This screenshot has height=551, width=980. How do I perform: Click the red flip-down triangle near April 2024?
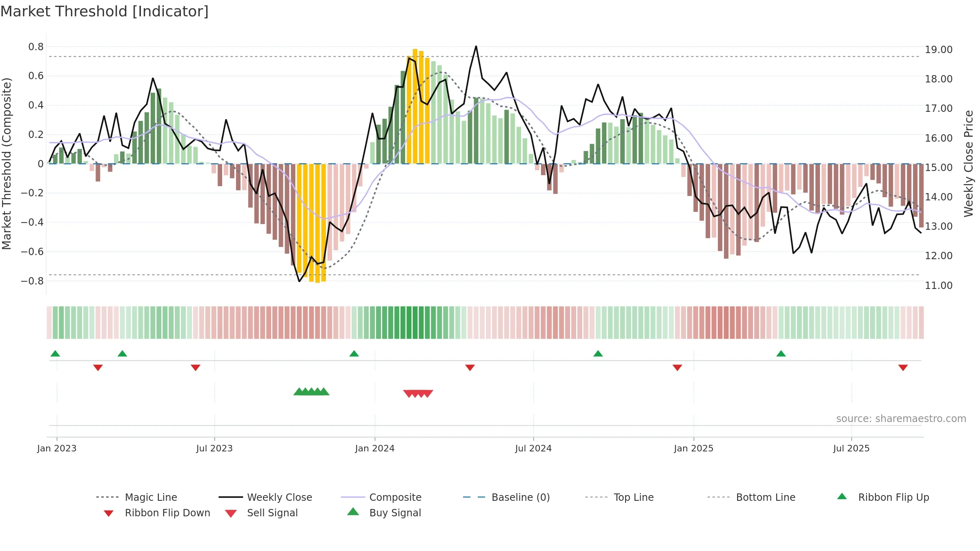[470, 368]
